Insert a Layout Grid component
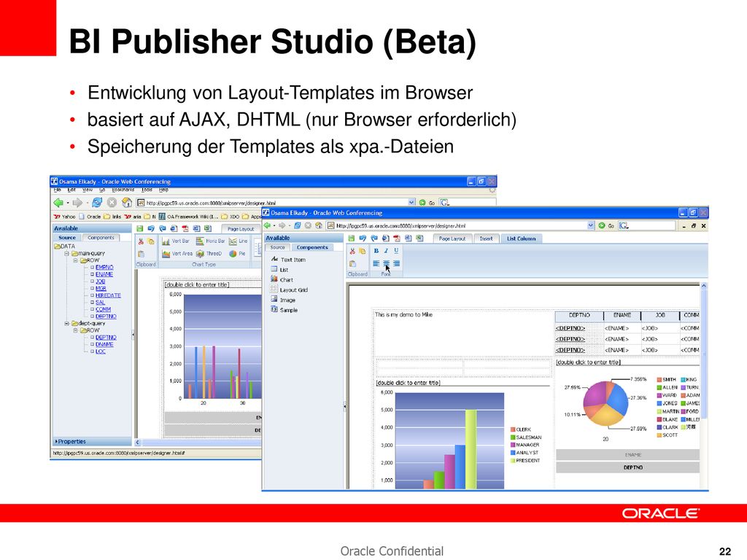Image resolution: width=747 pixels, height=560 pixels. tap(289, 289)
